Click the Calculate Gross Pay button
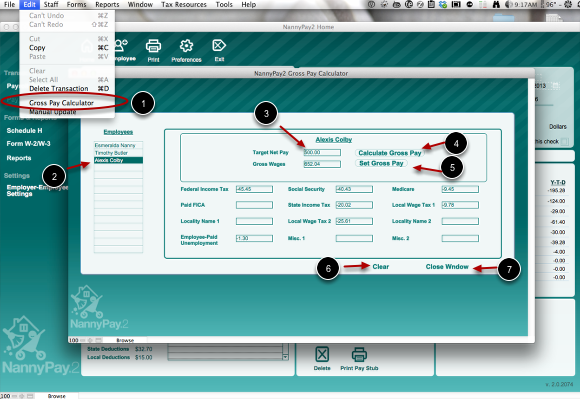 pyautogui.click(x=390, y=153)
